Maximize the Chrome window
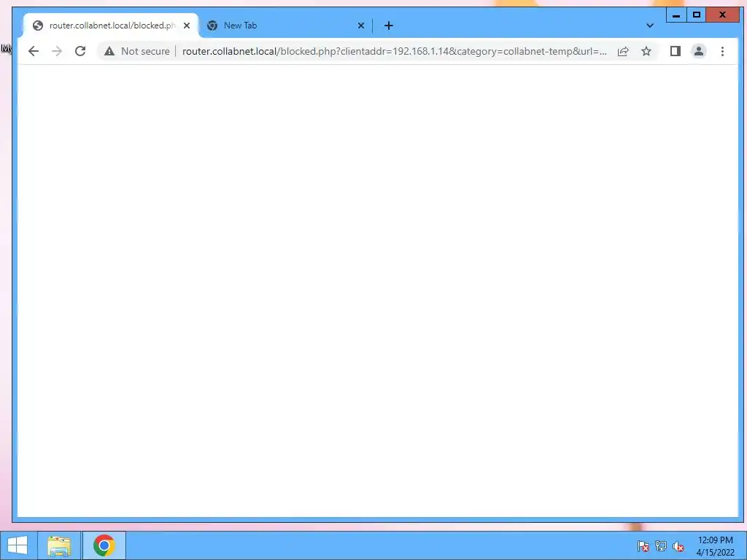Screen dimensions: 747x560 click(696, 15)
